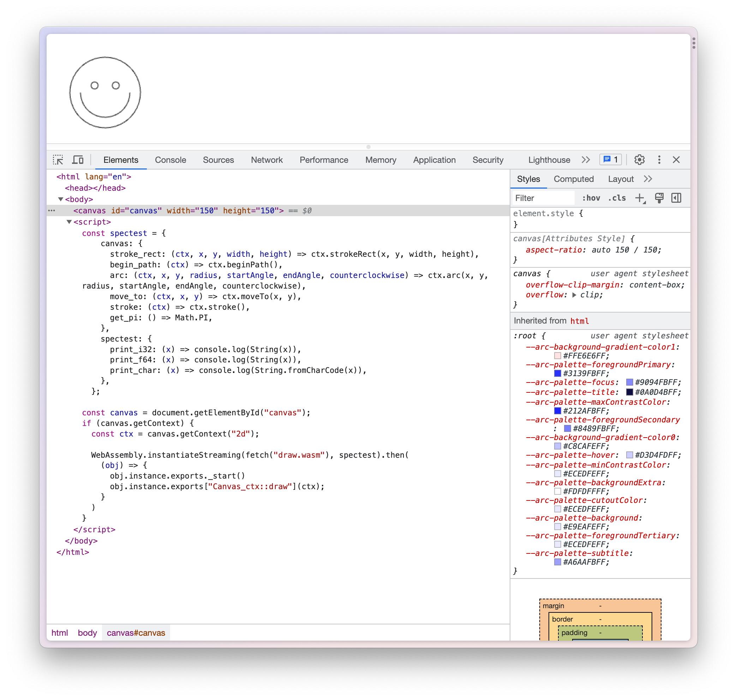The width and height of the screenshot is (737, 700).
Task: Toggle the :hov element state panel
Action: point(591,198)
